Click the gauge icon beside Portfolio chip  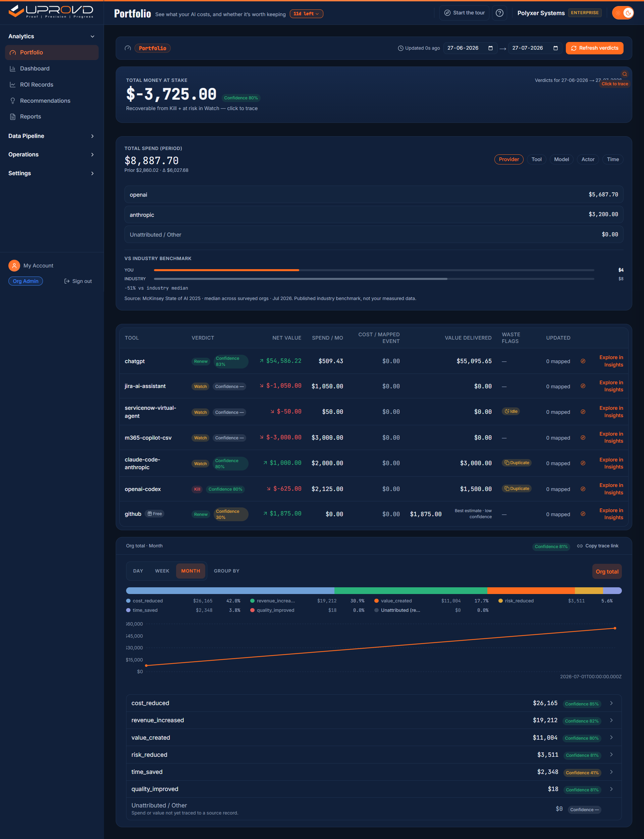(x=128, y=48)
